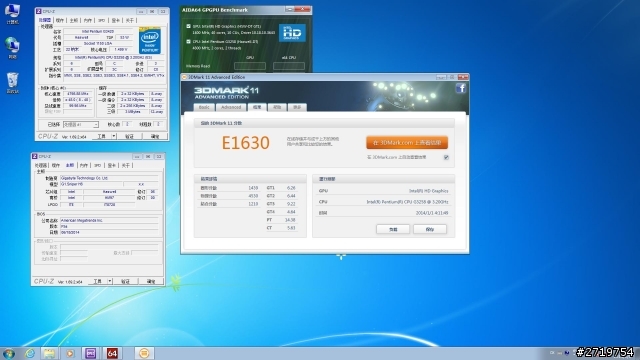Click the lower CPU-Z window title icon
Screen dimensions: 640x360
pos(35,156)
